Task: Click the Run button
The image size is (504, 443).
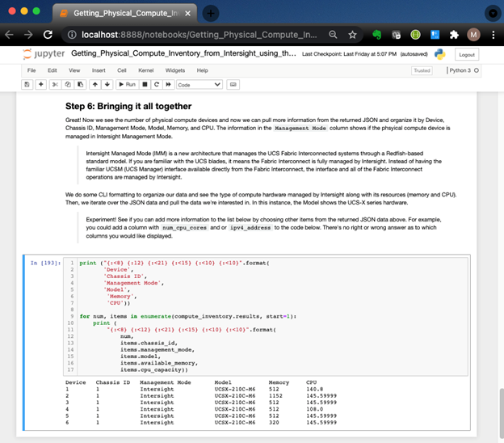Action: 127,84
